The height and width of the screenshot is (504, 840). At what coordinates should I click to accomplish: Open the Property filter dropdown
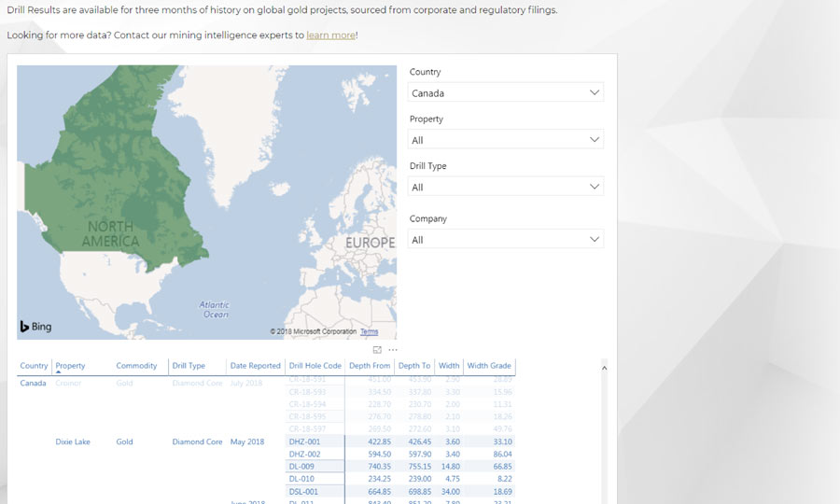505,140
